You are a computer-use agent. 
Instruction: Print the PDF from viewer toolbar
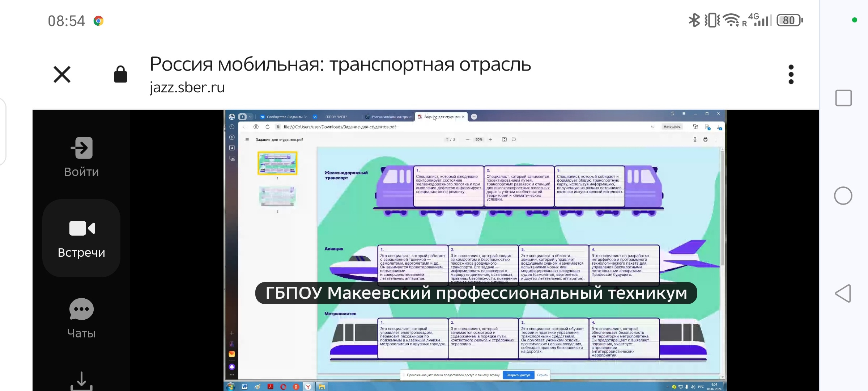coord(705,139)
